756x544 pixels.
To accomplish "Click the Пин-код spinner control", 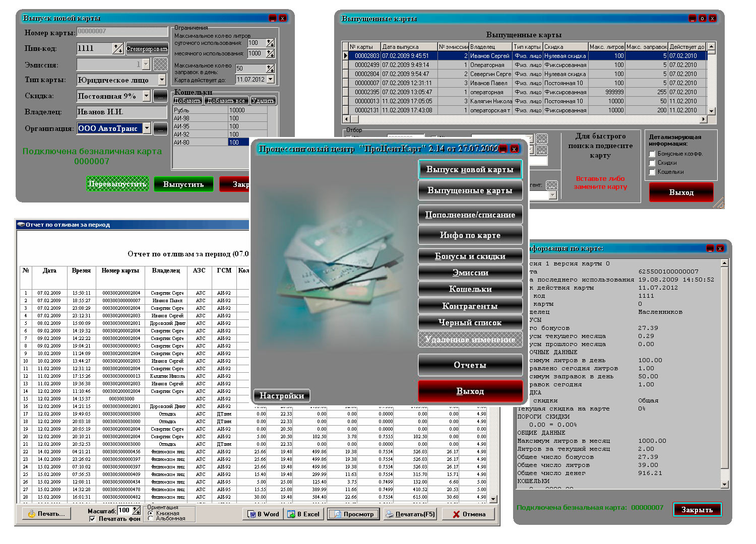I will tap(117, 48).
